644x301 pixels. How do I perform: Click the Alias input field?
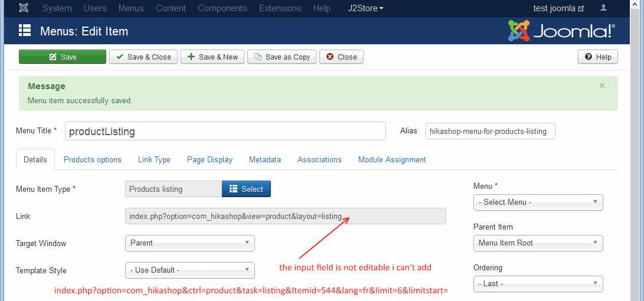pos(491,132)
